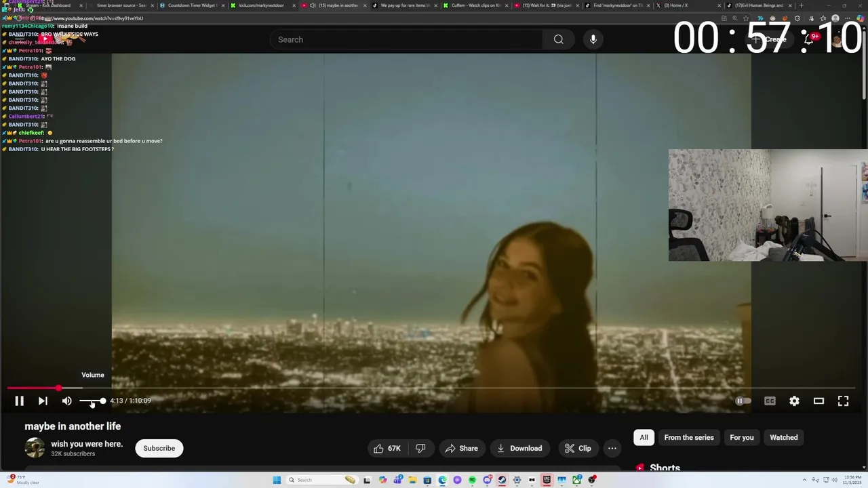Open Microsoft Teams from the taskbar
Image resolution: width=868 pixels, height=488 pixels.
click(398, 480)
